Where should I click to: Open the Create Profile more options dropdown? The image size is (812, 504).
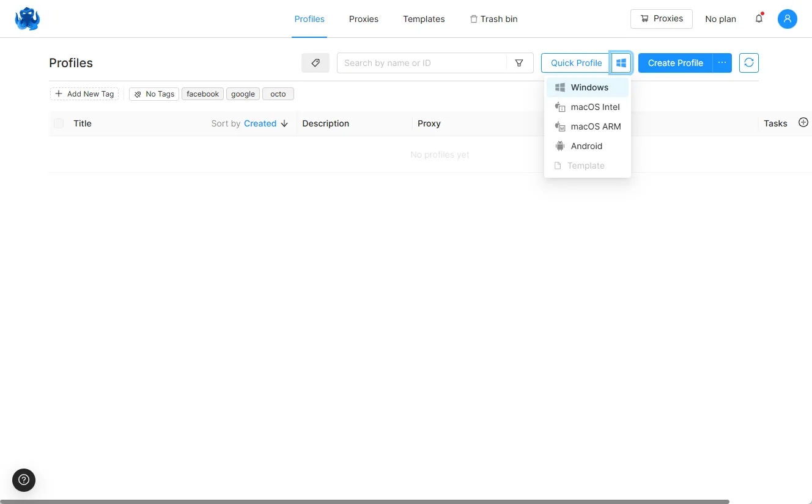pyautogui.click(x=722, y=62)
